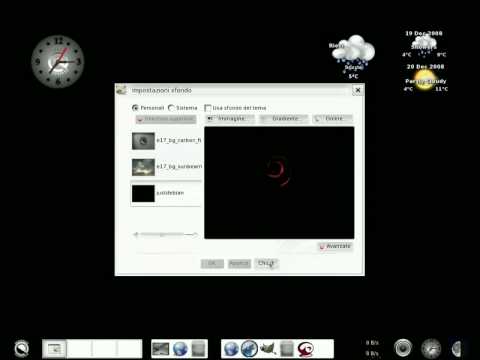Enable the Usa sfondo del tema checkbox

(x=208, y=108)
